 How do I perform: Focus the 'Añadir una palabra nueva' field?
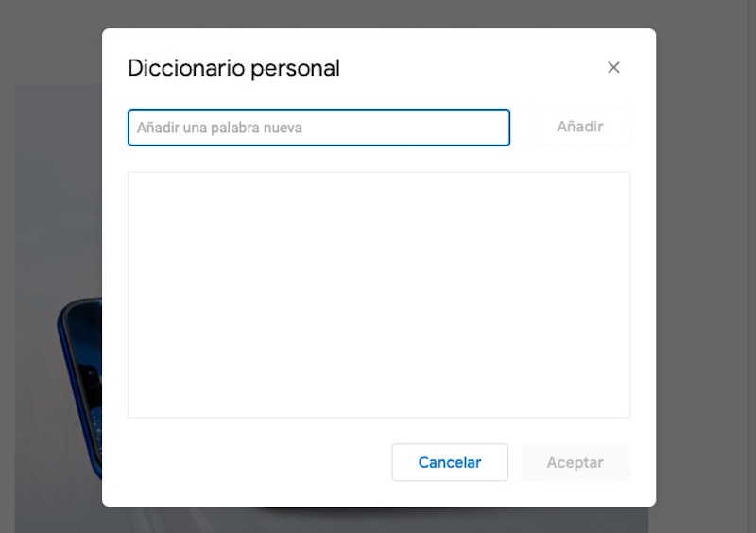pos(318,128)
